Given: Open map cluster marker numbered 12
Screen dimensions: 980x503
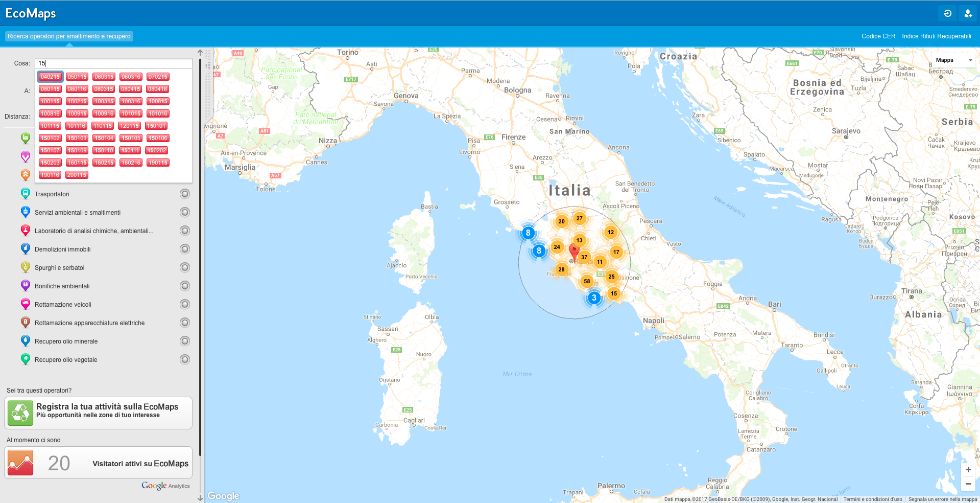Looking at the screenshot, I should point(611,232).
